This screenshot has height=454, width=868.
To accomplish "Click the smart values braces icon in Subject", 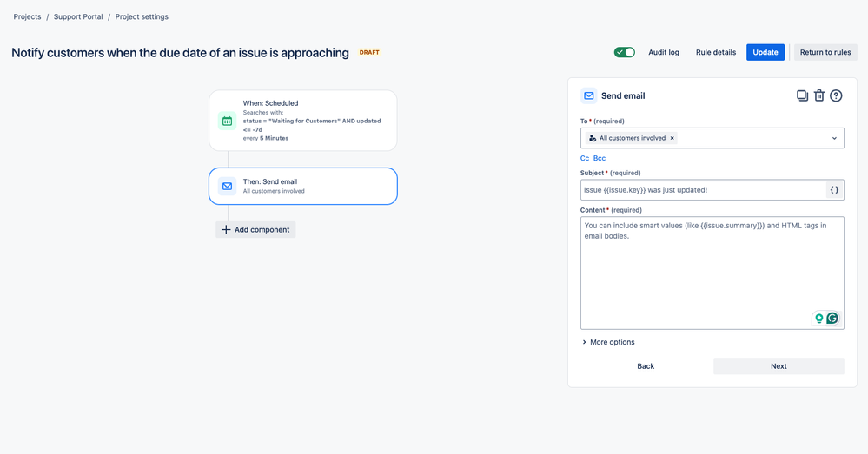I will click(x=834, y=190).
